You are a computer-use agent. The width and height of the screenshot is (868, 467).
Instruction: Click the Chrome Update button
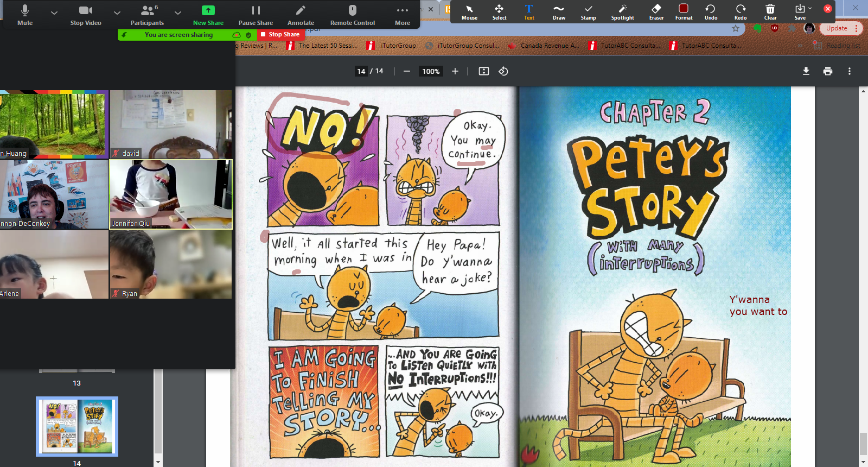tap(837, 28)
